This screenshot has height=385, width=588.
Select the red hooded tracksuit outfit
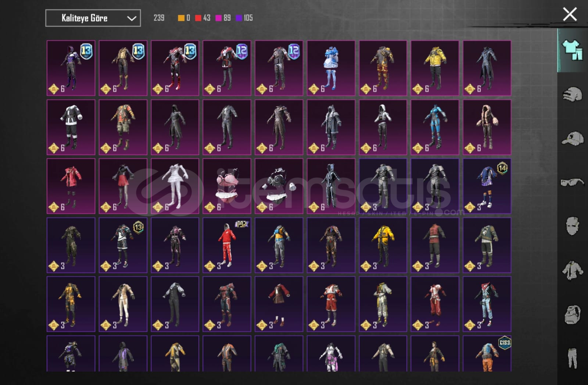(227, 245)
